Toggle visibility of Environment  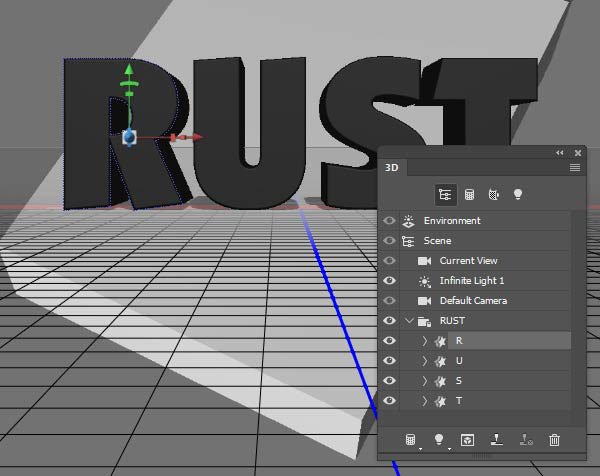point(389,221)
